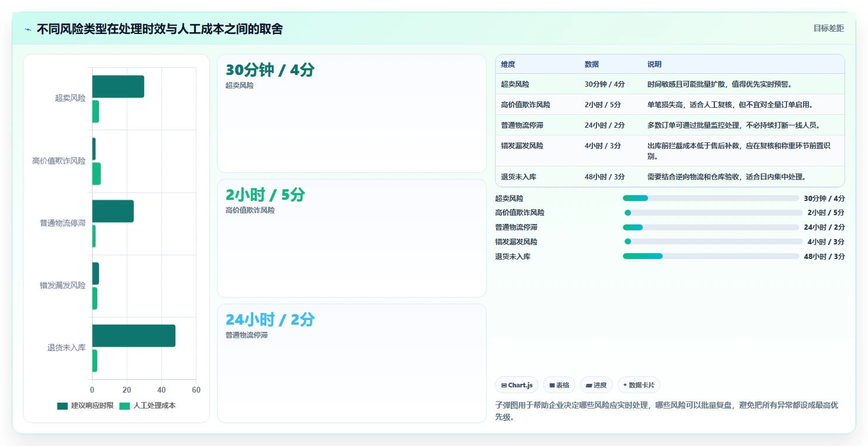Click the lightning icon beside the page title
This screenshot has width=868, height=446.
click(x=28, y=29)
